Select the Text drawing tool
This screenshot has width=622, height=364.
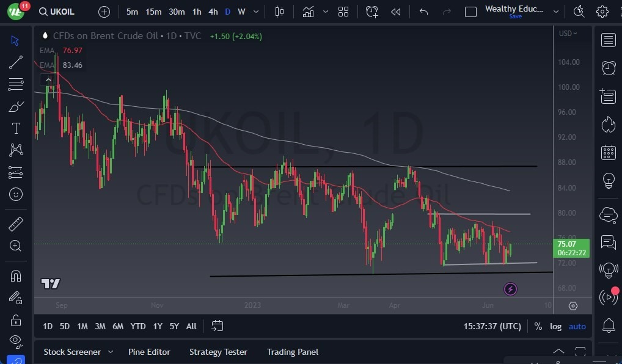(x=15, y=128)
